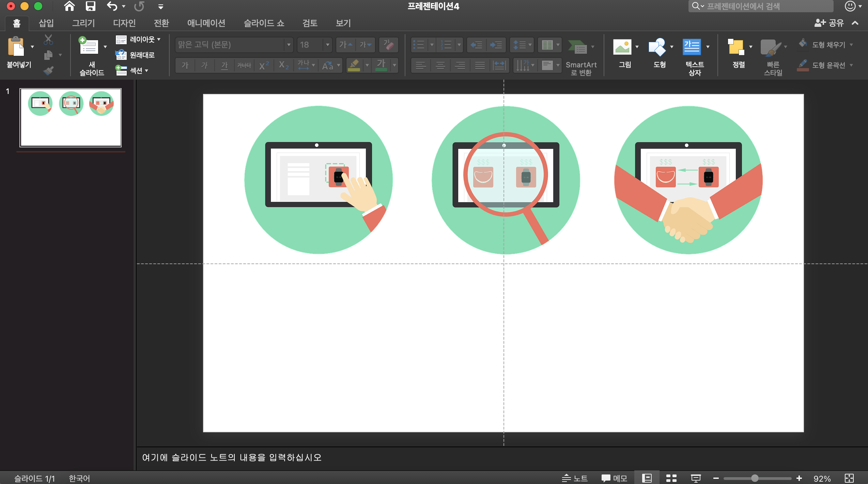The image size is (868, 484).
Task: Open the 디자인 ribbon tab
Action: tap(124, 23)
